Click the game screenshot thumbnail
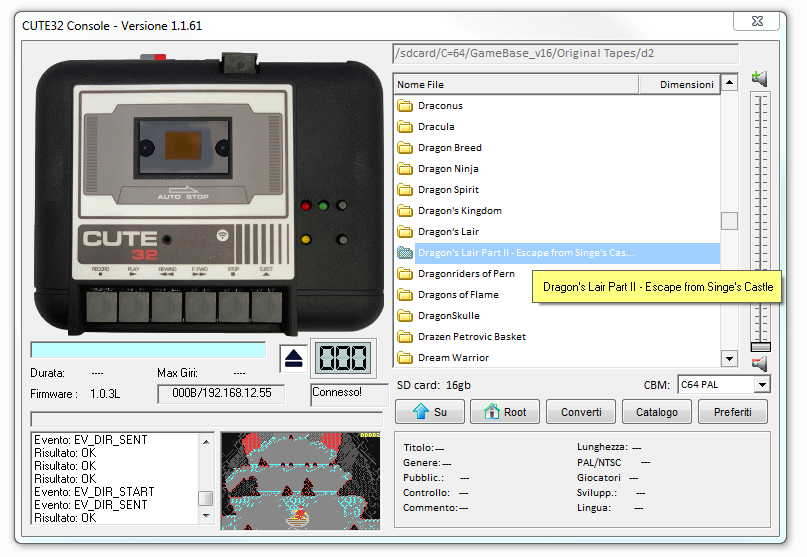The height and width of the screenshot is (557, 807). tap(301, 481)
